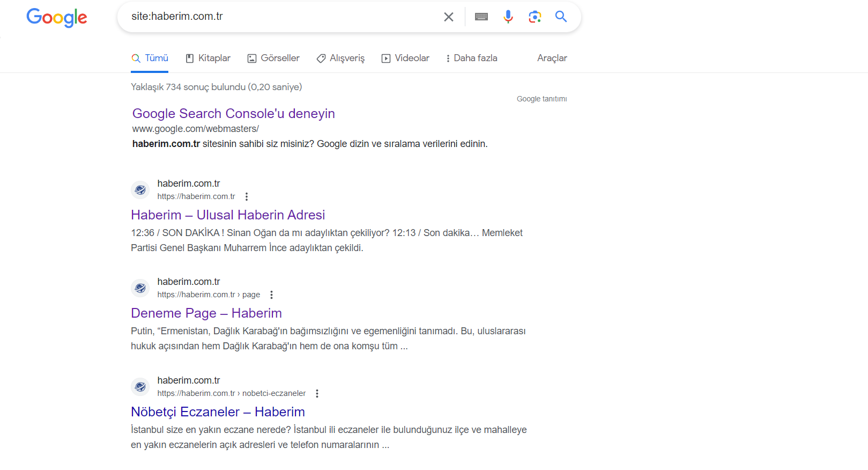Click the https://haberim.com.tr › nobetci-eczaneler URL
This screenshot has width=868, height=470.
[x=232, y=393]
